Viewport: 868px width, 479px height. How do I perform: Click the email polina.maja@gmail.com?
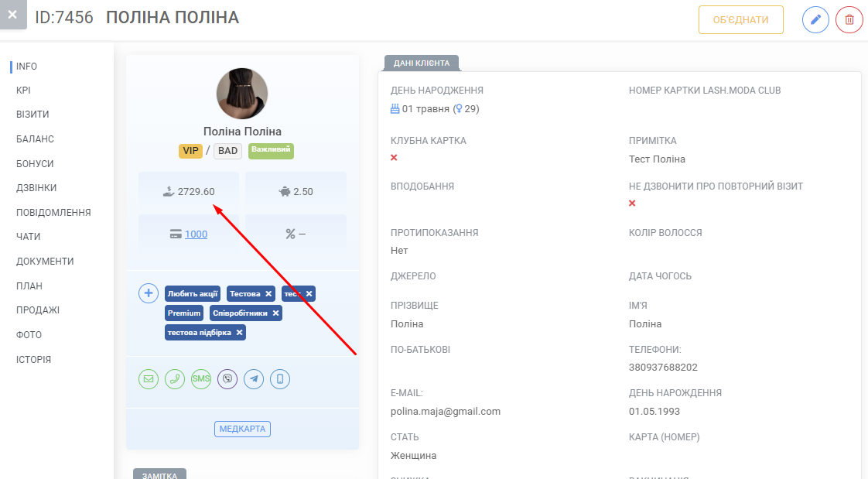tap(446, 412)
